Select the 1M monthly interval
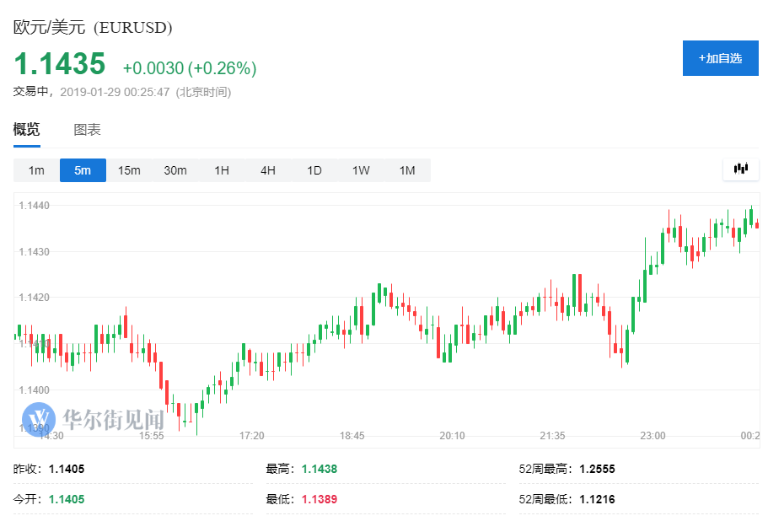The image size is (768, 532). 407,170
